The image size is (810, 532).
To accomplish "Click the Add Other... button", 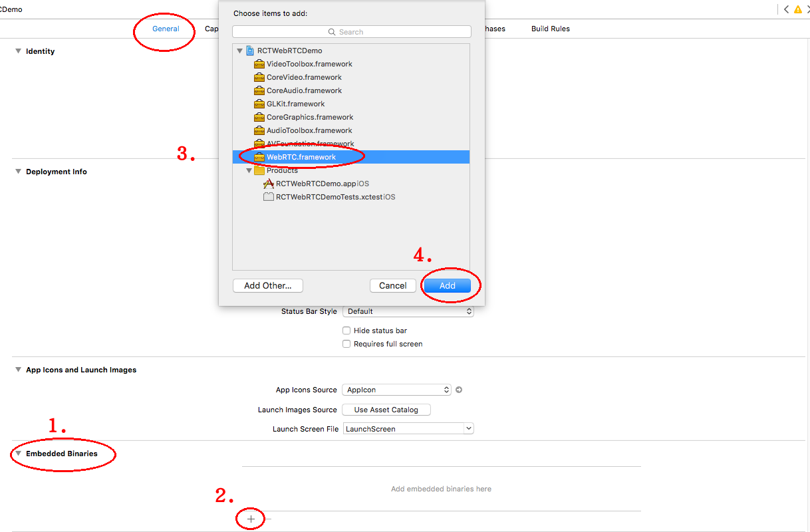I will coord(268,285).
